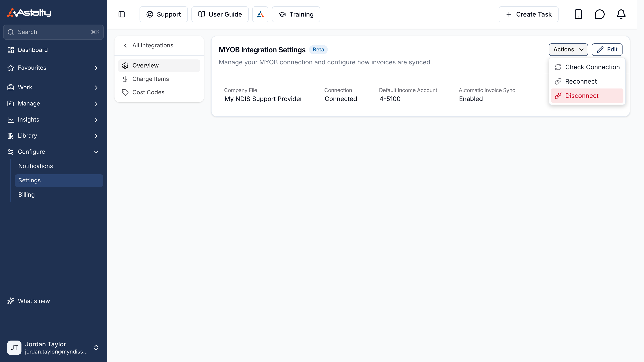Click the default income account "4-5100"
The image size is (644, 362).
coord(390,99)
